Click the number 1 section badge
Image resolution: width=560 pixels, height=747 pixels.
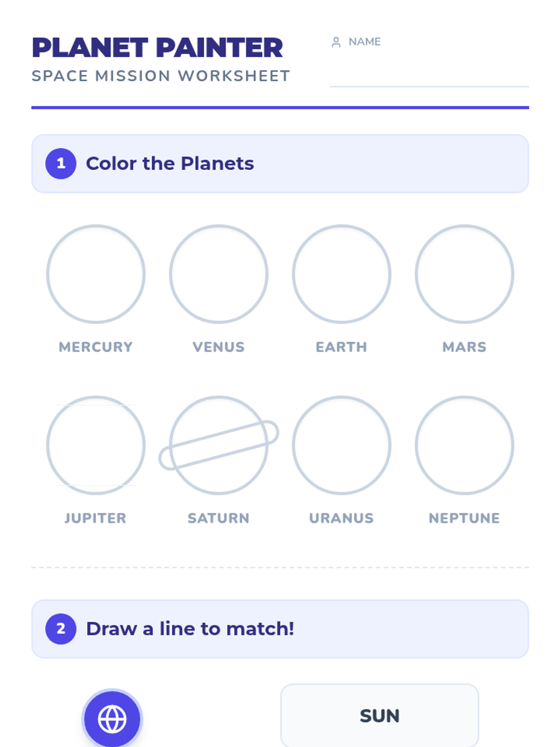tap(61, 163)
